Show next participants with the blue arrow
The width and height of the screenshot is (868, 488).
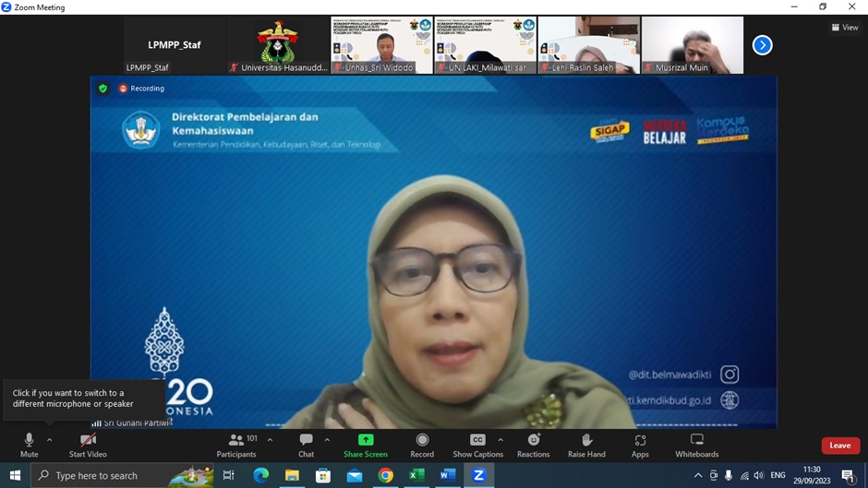(x=762, y=45)
